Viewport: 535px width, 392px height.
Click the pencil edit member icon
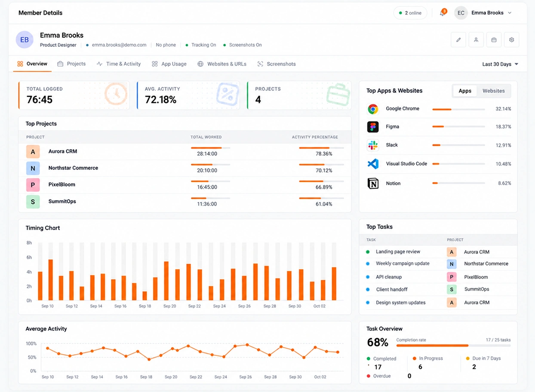click(x=458, y=40)
